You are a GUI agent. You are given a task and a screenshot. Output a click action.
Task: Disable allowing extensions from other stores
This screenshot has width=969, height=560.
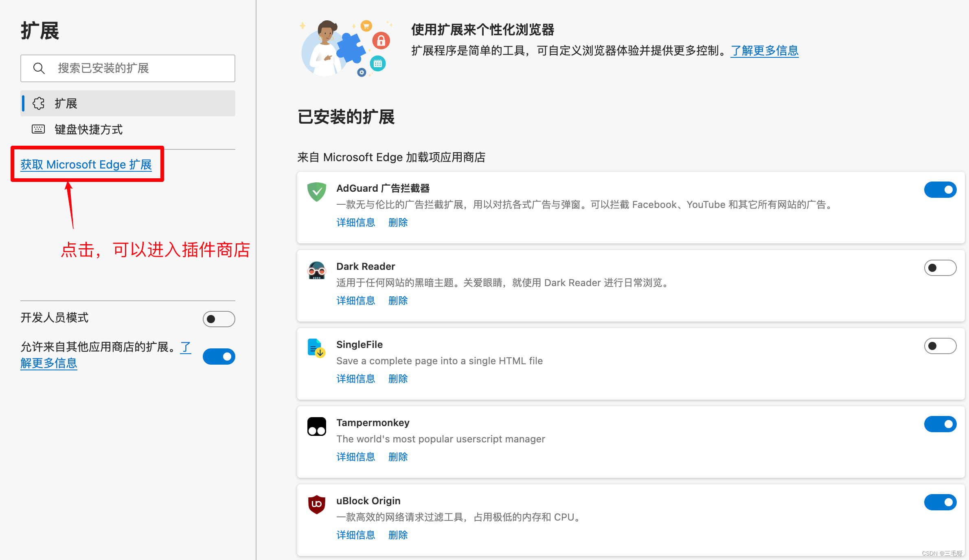pos(219,357)
